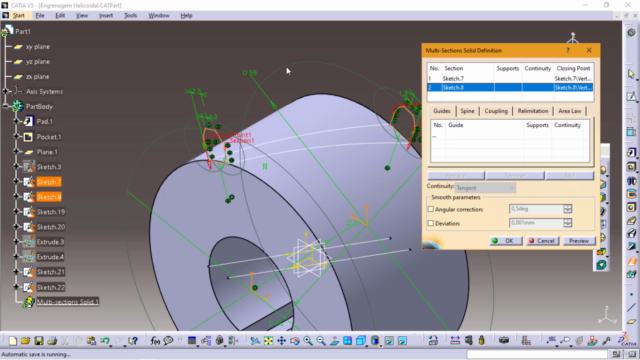Switch to the Spine tab

[x=467, y=111]
